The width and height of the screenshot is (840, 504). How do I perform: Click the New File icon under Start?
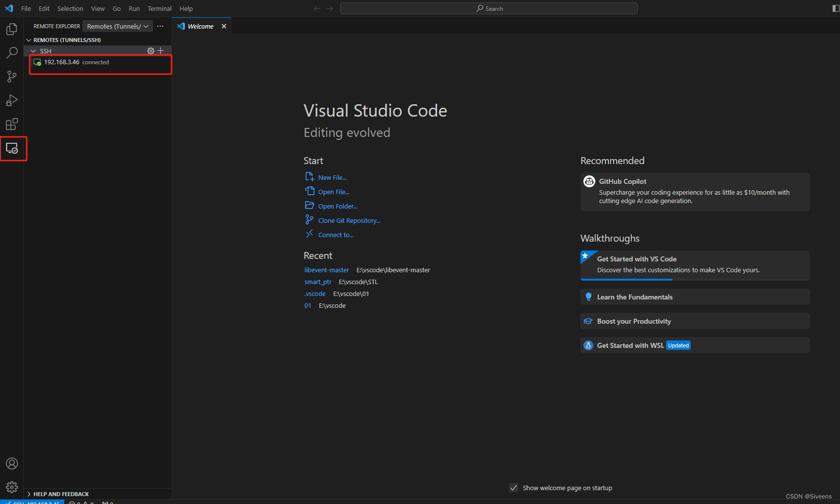click(309, 177)
